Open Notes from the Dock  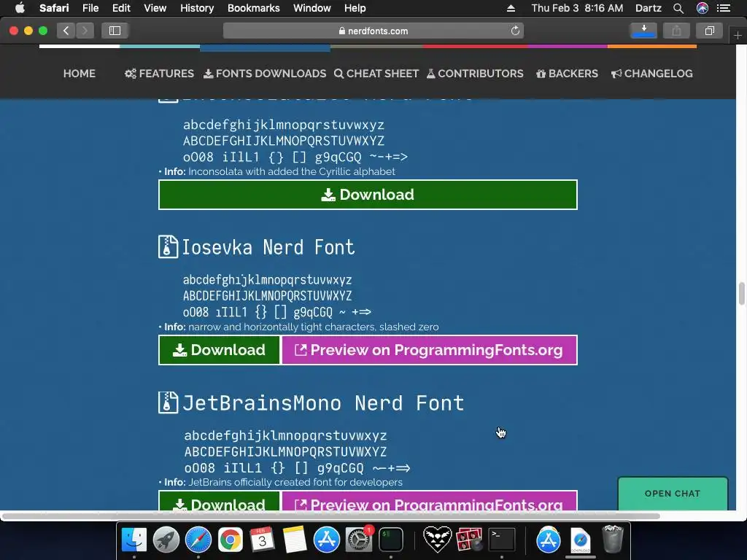[x=295, y=540]
